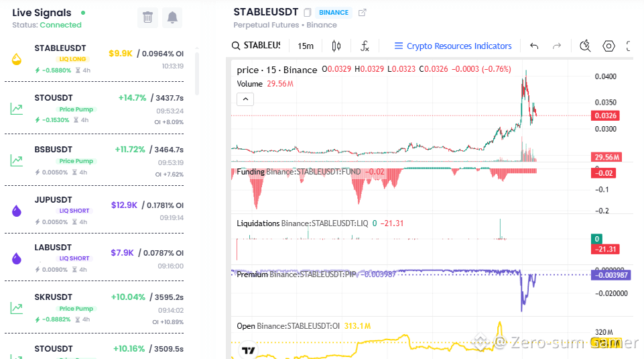Image resolution: width=644 pixels, height=359 pixels.
Task: Click the $12.9K JUPUSDT liquidation amount
Action: [x=124, y=205]
